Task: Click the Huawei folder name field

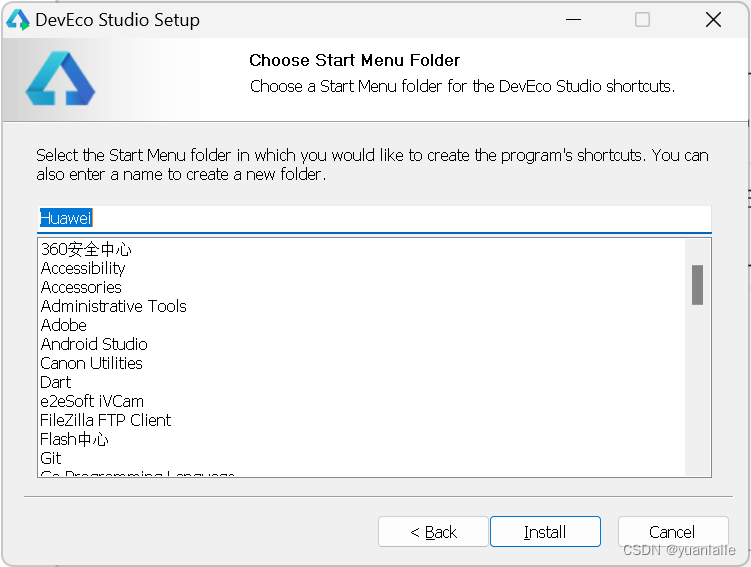Action: pyautogui.click(x=374, y=218)
